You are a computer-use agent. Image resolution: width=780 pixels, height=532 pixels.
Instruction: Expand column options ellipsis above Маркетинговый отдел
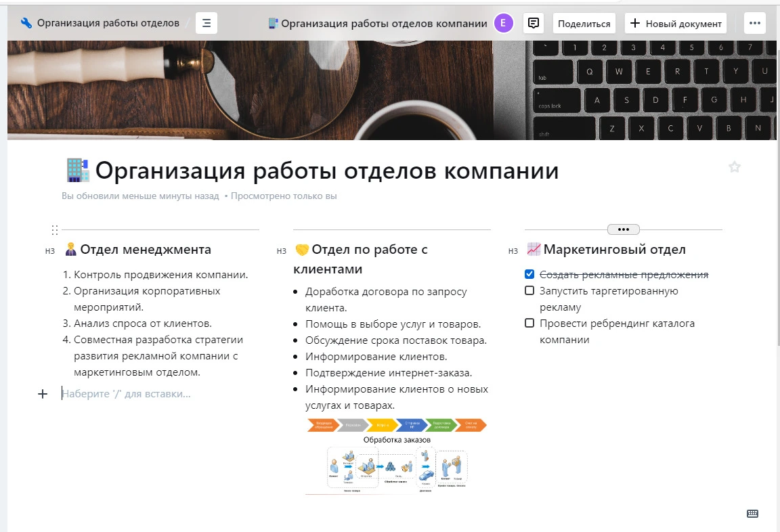click(x=624, y=229)
